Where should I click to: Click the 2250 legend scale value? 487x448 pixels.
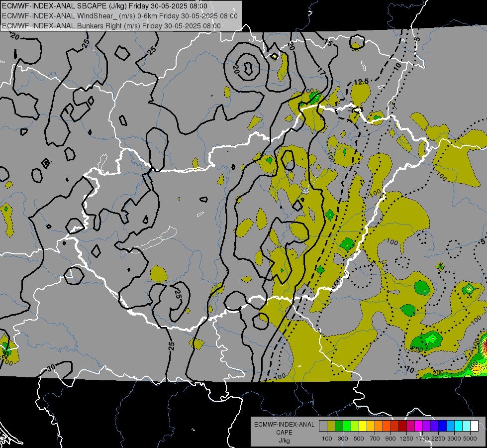pos(438,439)
